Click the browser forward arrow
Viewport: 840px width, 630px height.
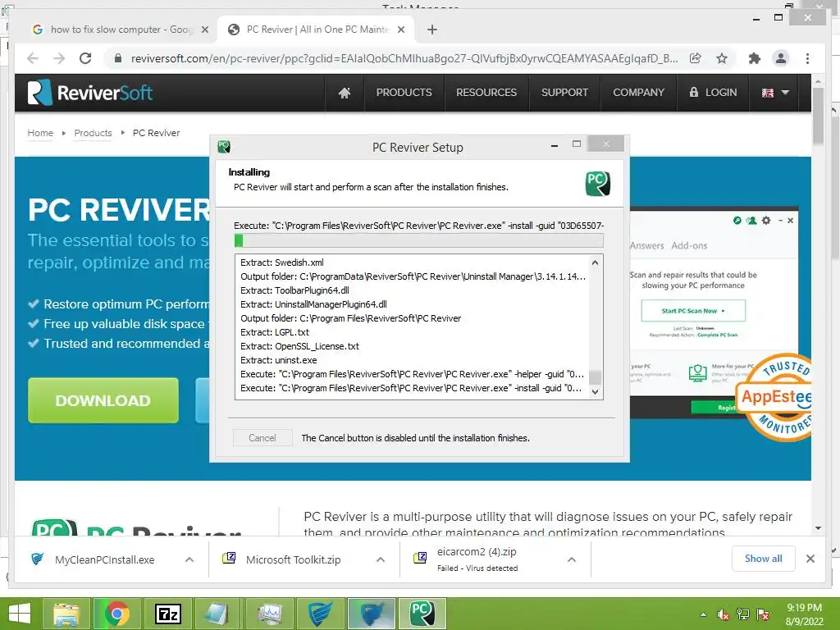[59, 58]
